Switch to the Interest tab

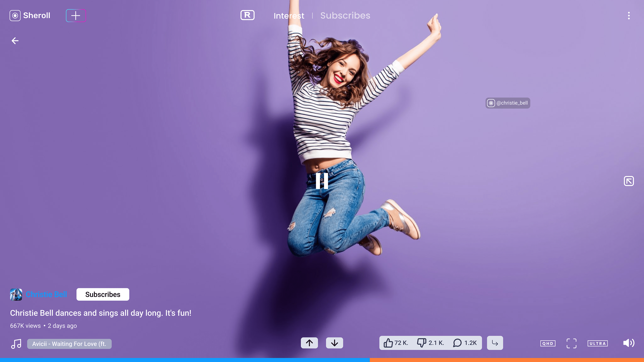[289, 16]
